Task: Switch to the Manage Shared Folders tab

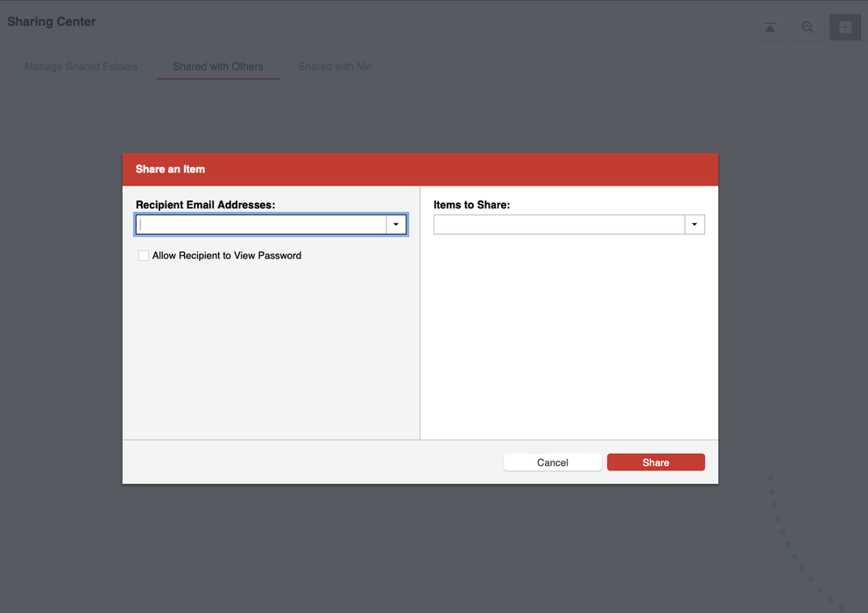Action: [x=81, y=66]
